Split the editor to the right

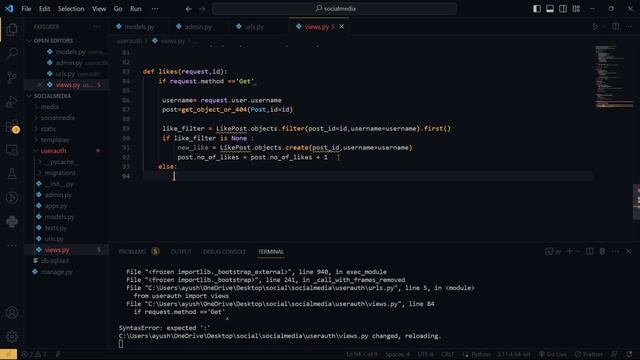point(616,27)
